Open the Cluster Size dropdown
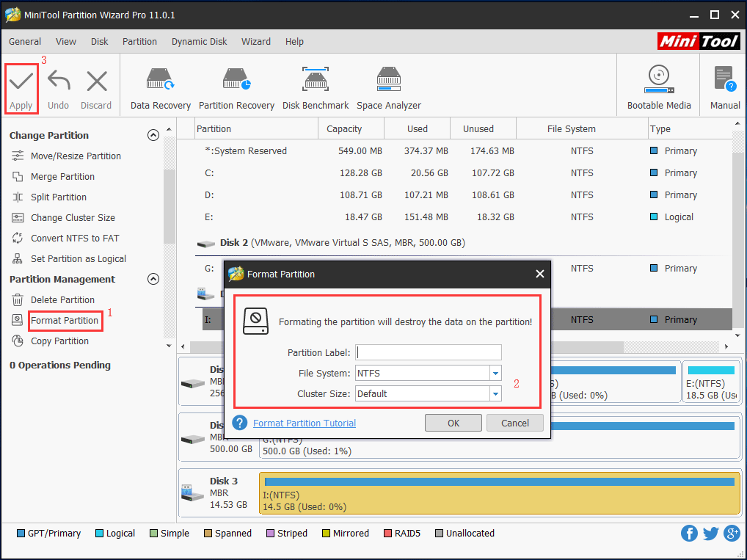The height and width of the screenshot is (560, 747). click(x=495, y=393)
